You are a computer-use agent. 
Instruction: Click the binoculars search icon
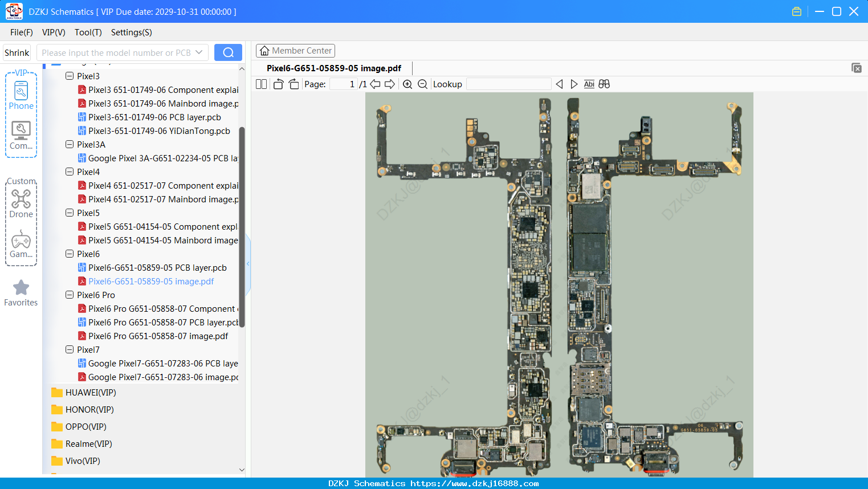click(x=604, y=84)
